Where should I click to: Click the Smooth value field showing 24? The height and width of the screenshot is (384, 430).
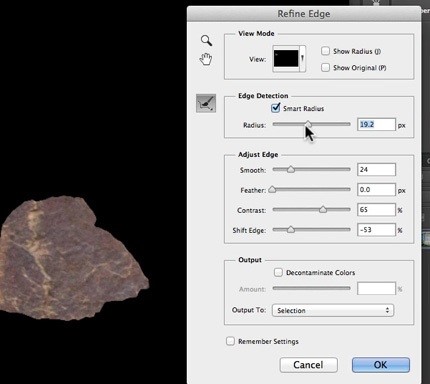tap(376, 169)
